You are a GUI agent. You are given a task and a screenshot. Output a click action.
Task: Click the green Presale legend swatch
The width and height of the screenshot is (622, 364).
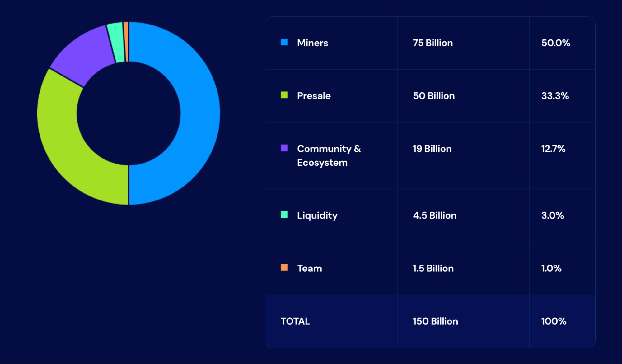tap(284, 95)
